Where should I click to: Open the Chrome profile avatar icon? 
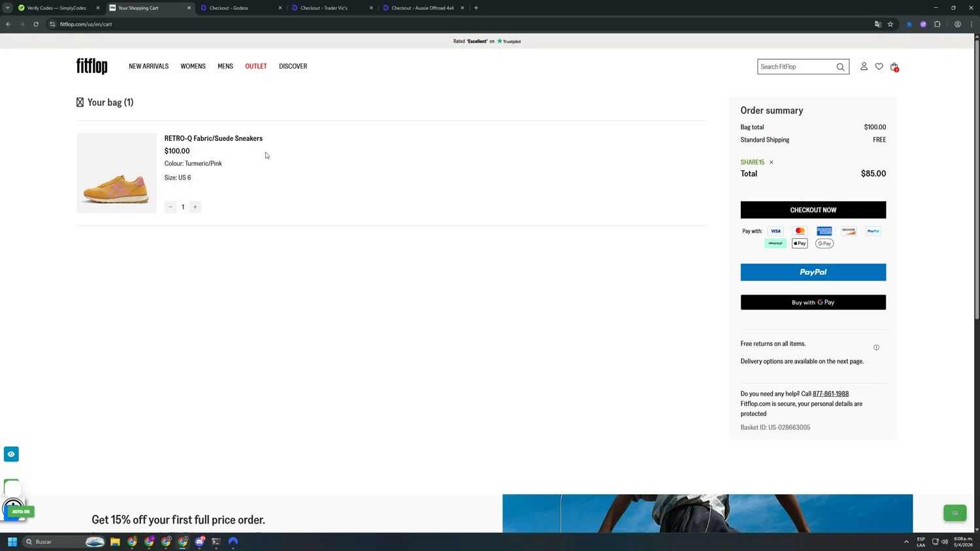(958, 24)
